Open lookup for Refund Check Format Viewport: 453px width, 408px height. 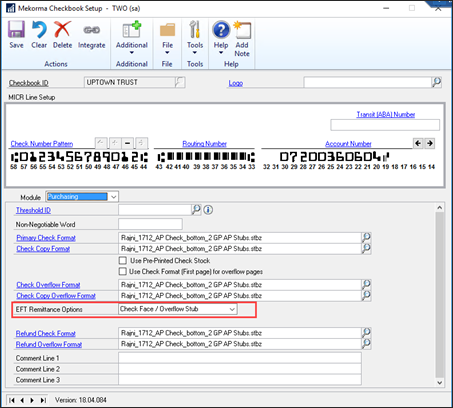(x=366, y=333)
